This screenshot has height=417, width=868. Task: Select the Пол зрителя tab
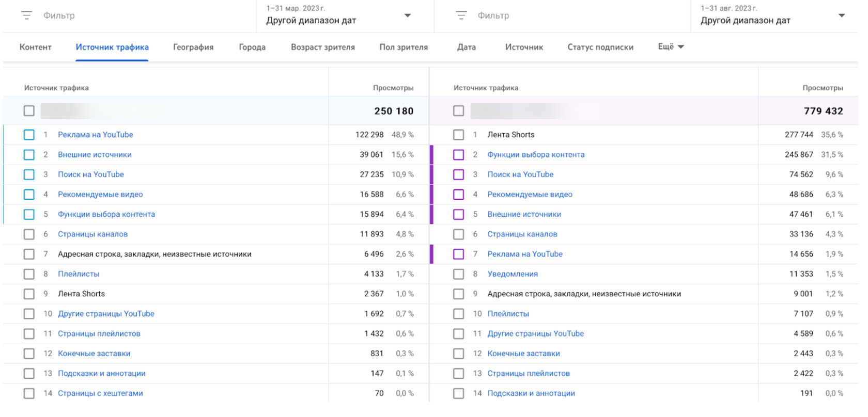(404, 47)
